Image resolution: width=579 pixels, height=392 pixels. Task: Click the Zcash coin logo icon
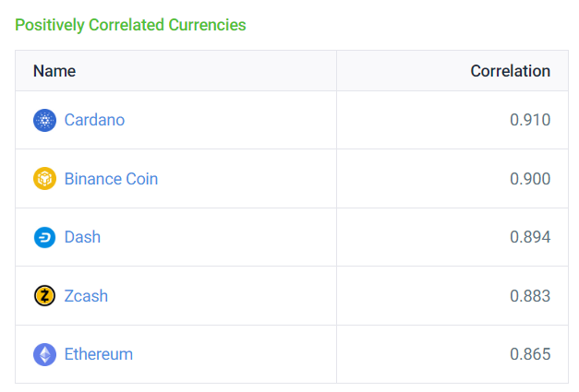point(45,296)
